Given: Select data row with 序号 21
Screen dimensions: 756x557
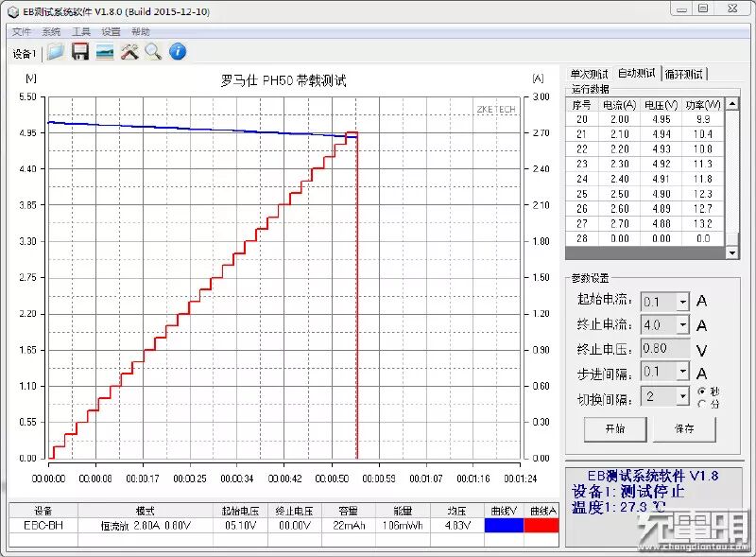Looking at the screenshot, I should click(x=645, y=134).
